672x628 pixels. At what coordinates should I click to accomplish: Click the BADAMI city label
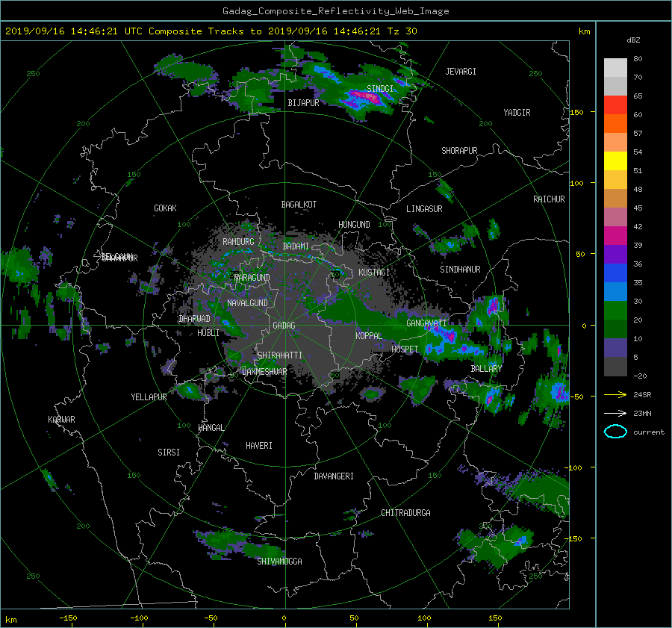(296, 246)
